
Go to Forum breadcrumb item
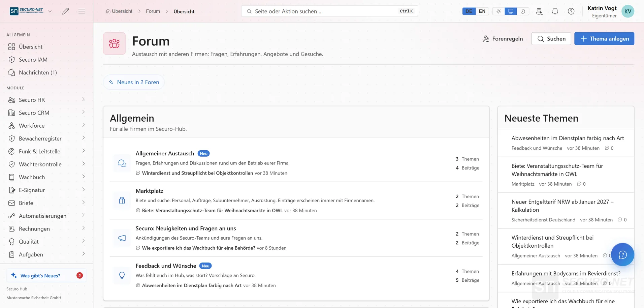[153, 11]
